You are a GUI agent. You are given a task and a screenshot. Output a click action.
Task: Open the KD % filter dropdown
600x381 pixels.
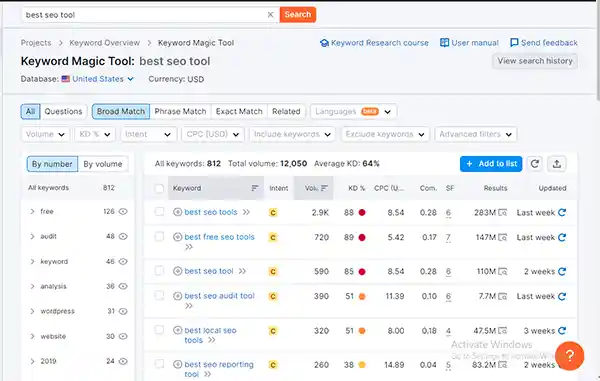click(x=95, y=134)
